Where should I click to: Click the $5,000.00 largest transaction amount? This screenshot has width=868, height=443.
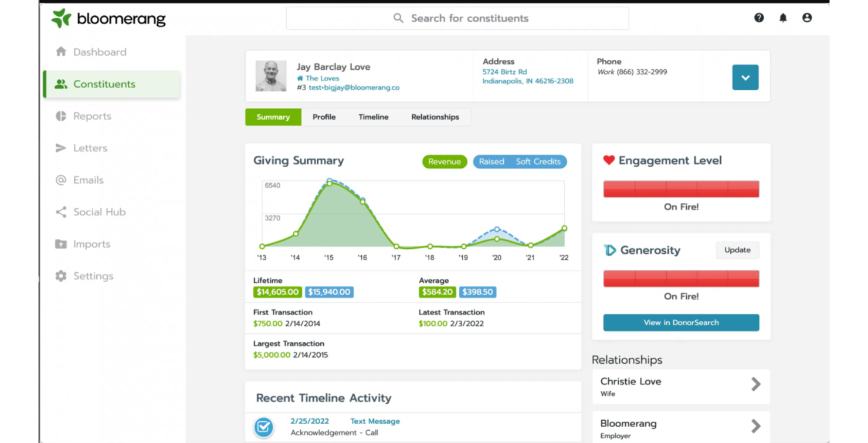(x=272, y=355)
